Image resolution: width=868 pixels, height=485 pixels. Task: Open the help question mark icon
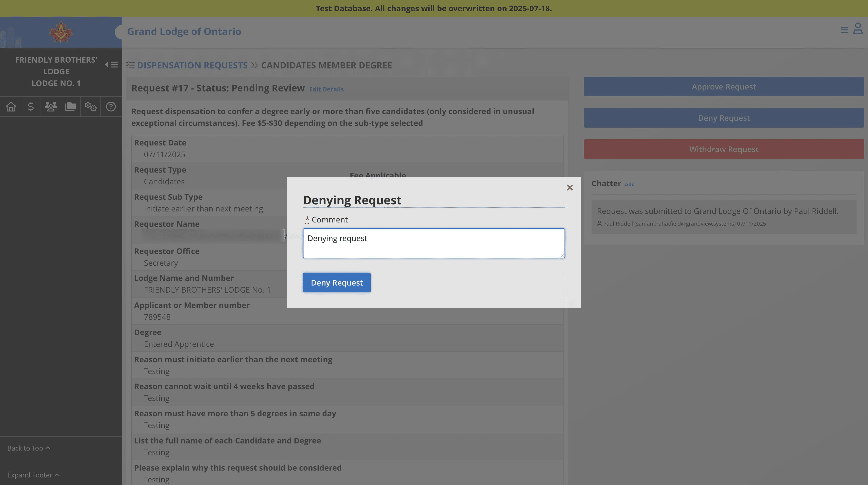110,107
